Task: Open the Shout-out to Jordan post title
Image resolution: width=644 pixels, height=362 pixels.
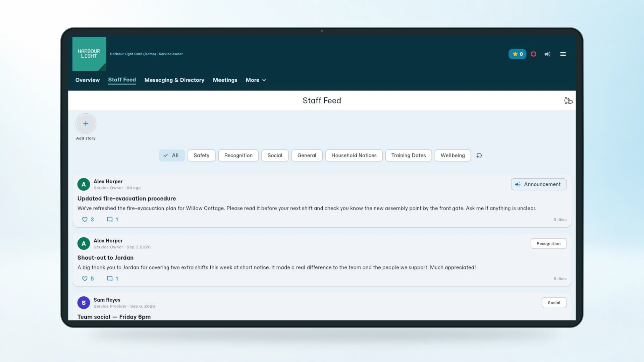Action: [105, 258]
